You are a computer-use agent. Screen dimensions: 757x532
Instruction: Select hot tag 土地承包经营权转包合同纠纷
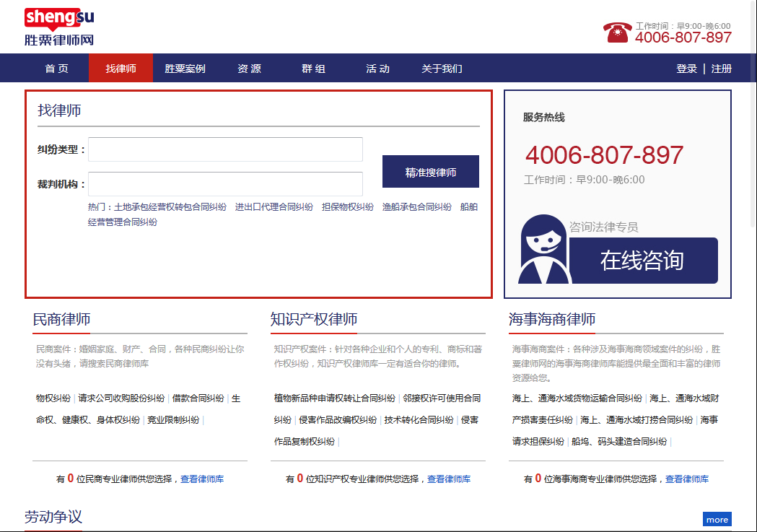tap(170, 206)
